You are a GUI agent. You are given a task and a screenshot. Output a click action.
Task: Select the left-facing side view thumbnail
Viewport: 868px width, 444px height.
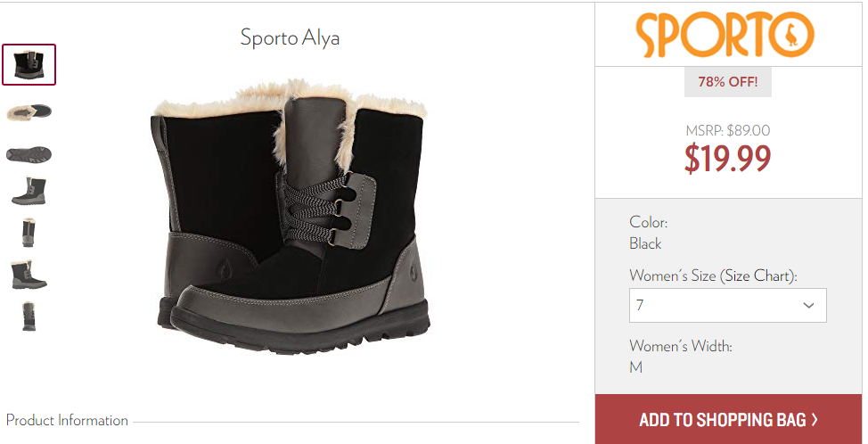[x=29, y=192]
